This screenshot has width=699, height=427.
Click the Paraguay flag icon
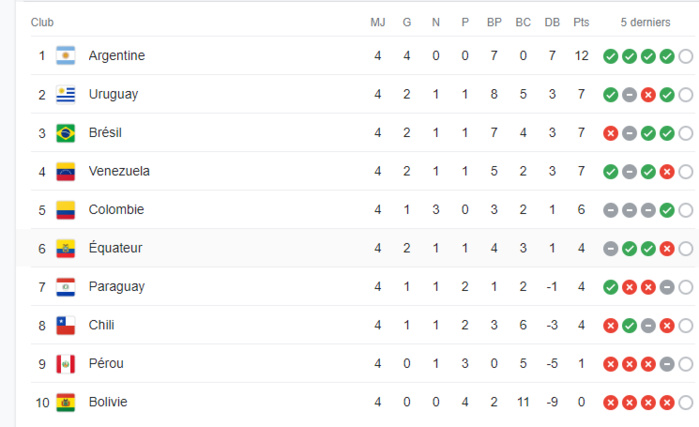point(66,287)
